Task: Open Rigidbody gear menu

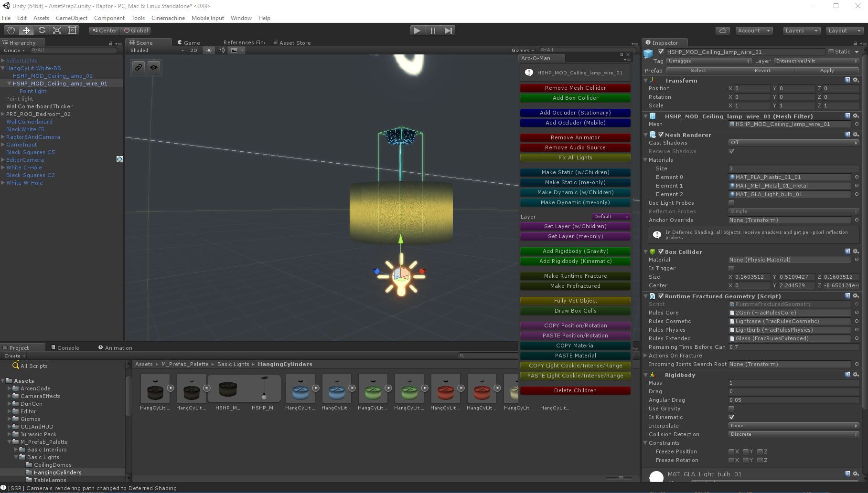Action: pyautogui.click(x=856, y=375)
